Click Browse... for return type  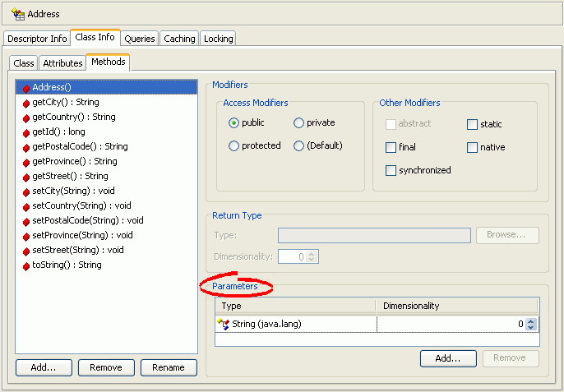coord(507,235)
